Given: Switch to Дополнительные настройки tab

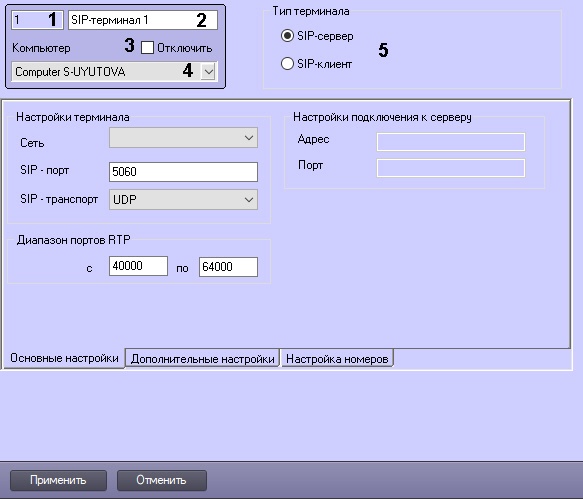Looking at the screenshot, I should pos(202,358).
